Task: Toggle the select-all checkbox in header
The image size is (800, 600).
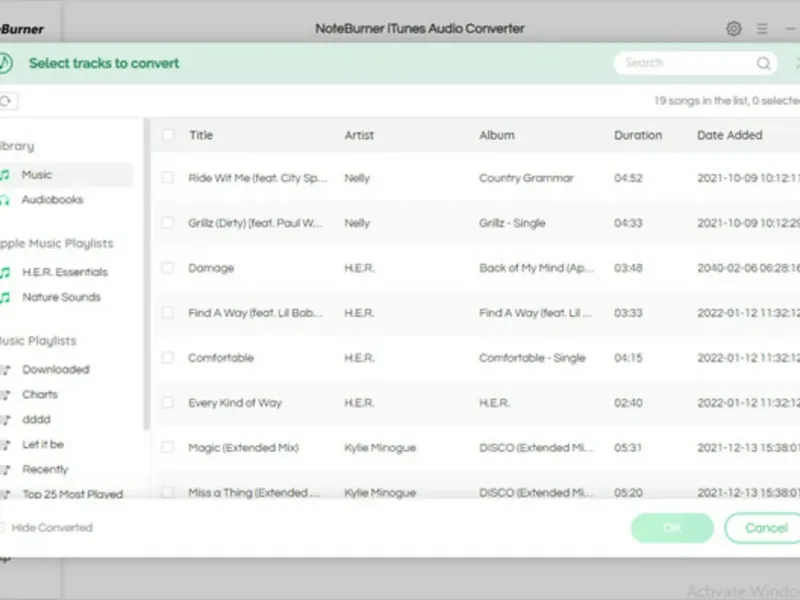Action: point(167,135)
